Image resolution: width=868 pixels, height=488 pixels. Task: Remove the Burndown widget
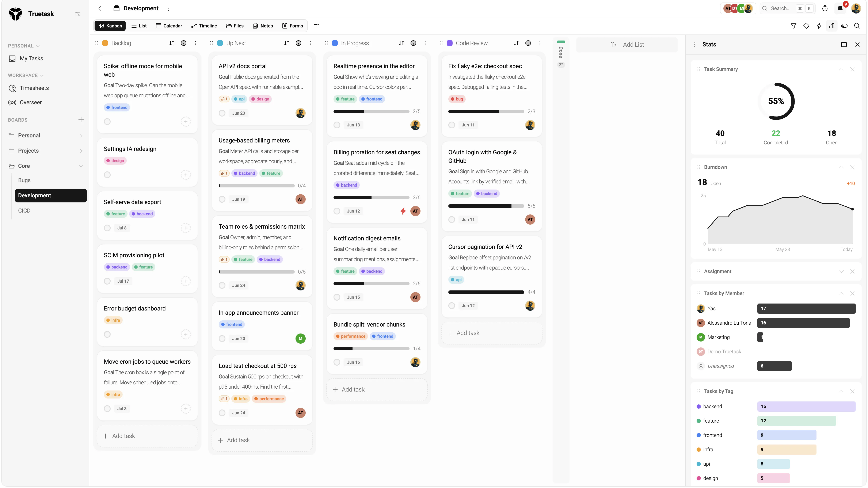coord(853,167)
